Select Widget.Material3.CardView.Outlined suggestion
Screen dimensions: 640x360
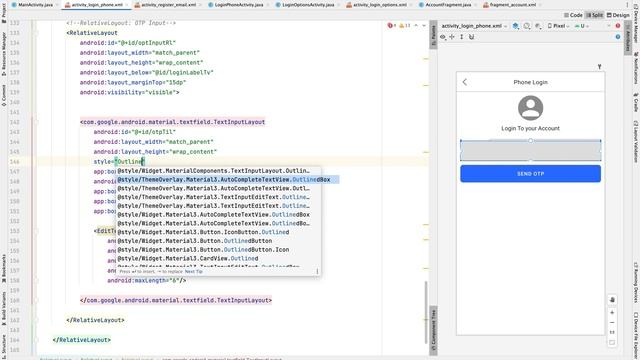(218, 258)
